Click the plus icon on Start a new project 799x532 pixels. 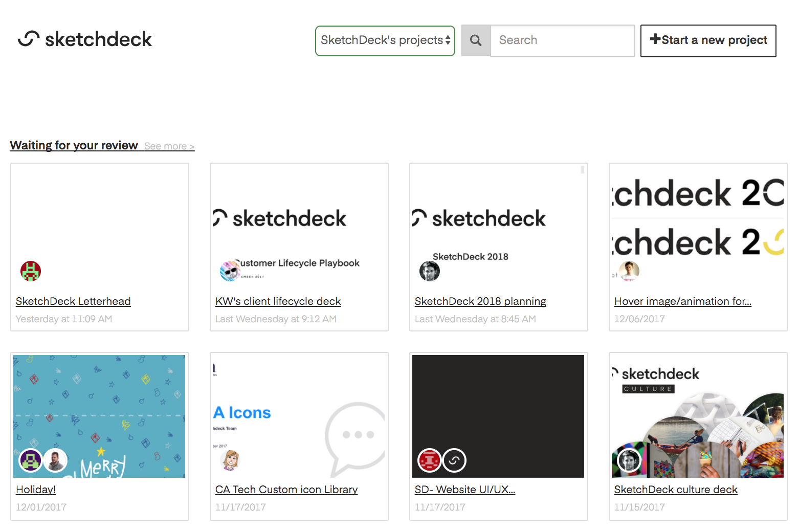tap(655, 39)
